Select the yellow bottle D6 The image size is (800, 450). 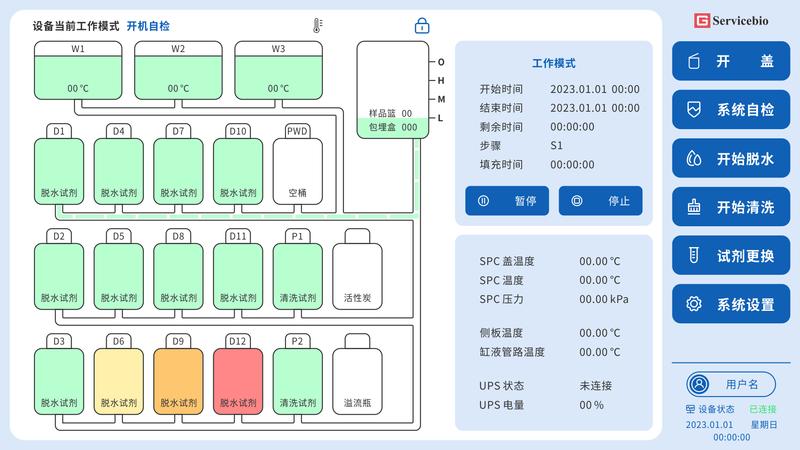pyautogui.click(x=118, y=374)
